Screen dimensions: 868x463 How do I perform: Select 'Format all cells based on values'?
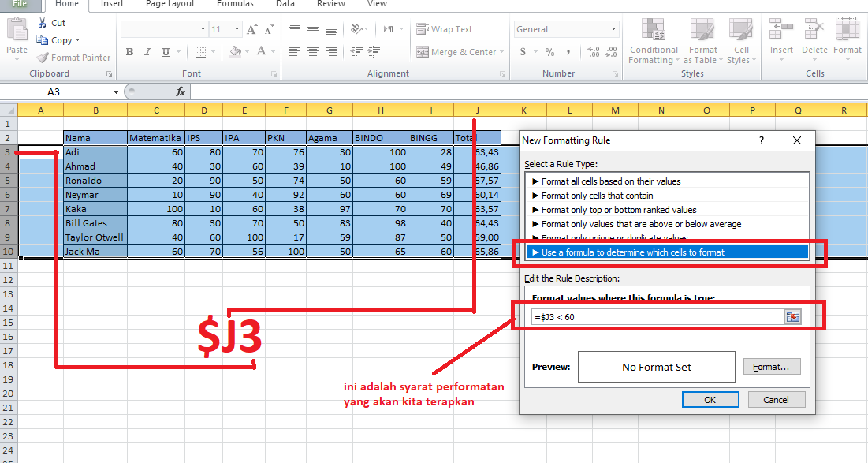click(x=667, y=181)
